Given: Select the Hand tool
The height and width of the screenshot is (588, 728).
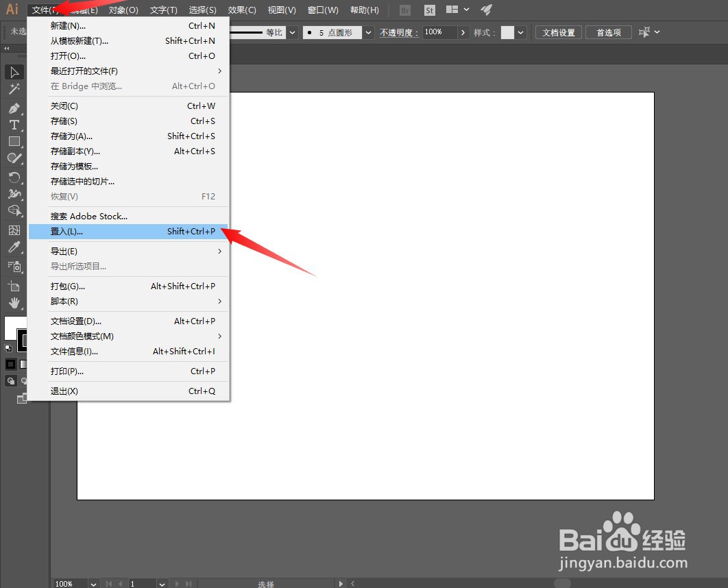Looking at the screenshot, I should tap(14, 303).
